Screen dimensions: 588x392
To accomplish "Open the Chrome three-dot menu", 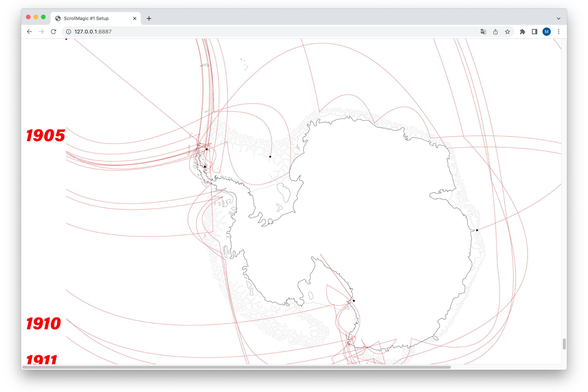I will [559, 32].
